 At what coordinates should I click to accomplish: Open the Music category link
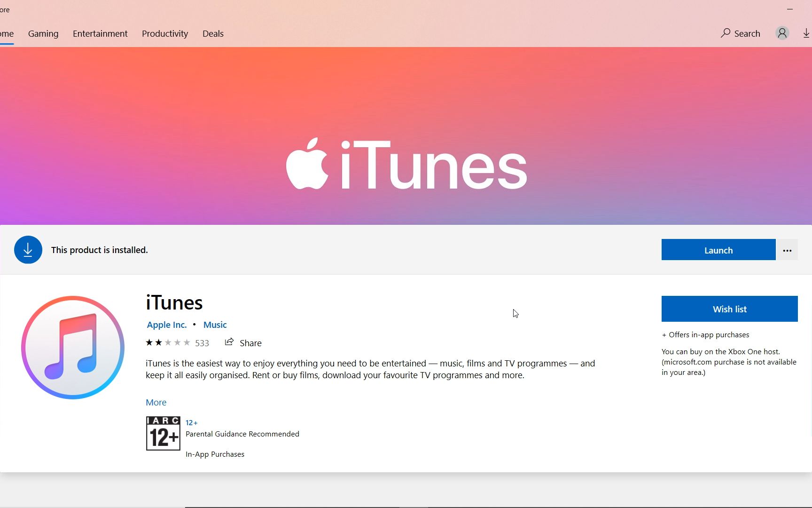[215, 325]
